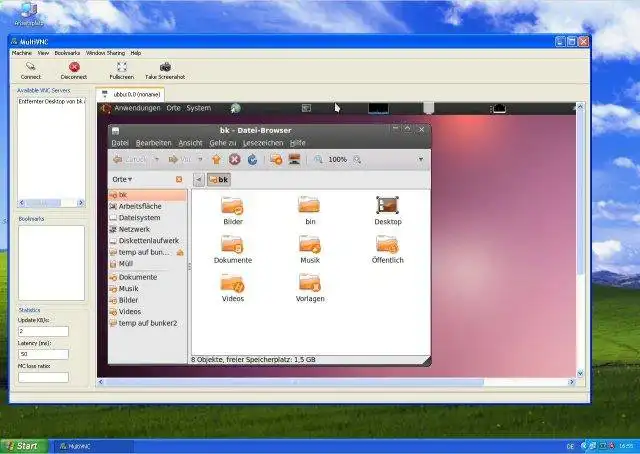Eject the temp auf bun... mount
The height and width of the screenshot is (454, 640).
tap(180, 253)
